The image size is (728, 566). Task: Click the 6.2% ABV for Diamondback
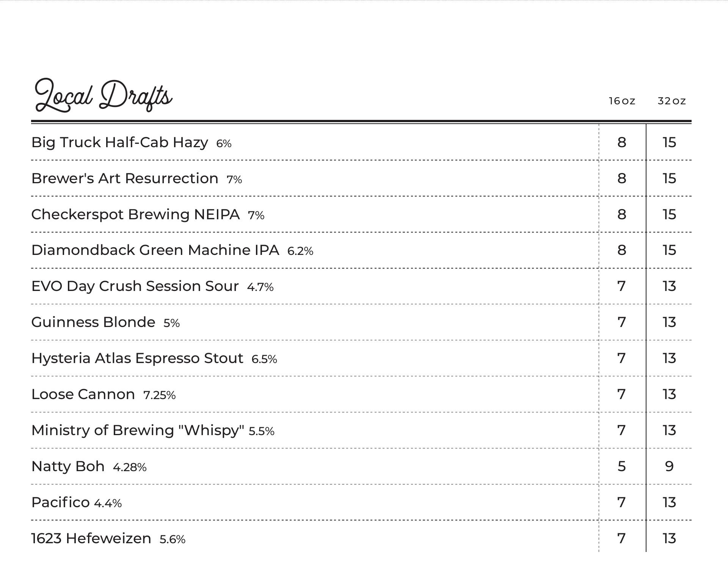(300, 251)
